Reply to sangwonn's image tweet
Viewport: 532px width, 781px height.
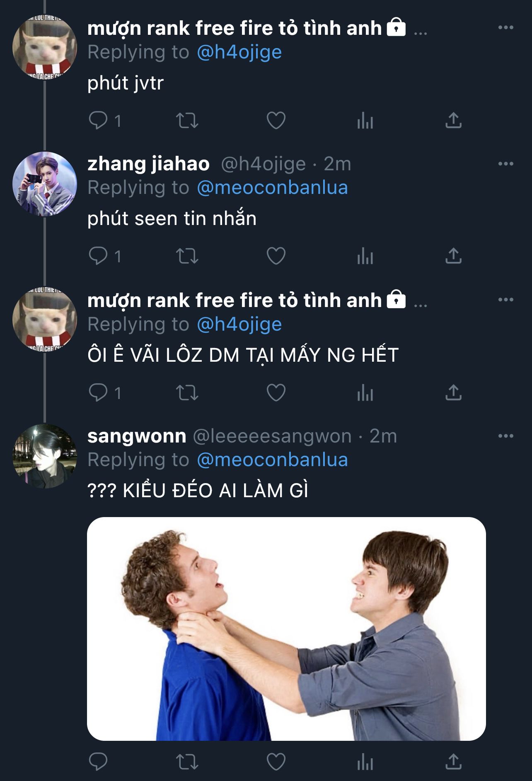click(x=98, y=762)
